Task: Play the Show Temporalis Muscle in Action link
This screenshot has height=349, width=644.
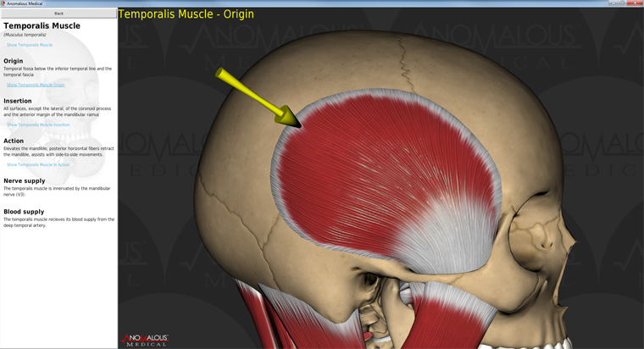Action: (38, 164)
